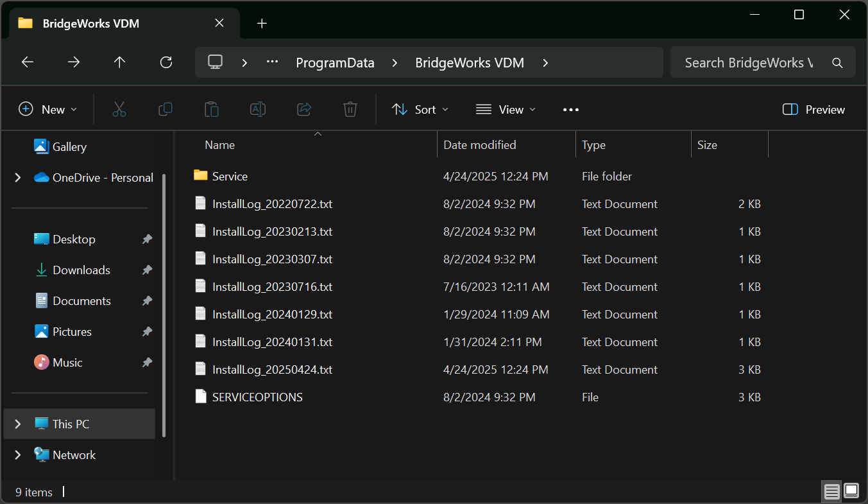Open the New item dropdown
This screenshot has height=504, width=868.
(x=48, y=110)
